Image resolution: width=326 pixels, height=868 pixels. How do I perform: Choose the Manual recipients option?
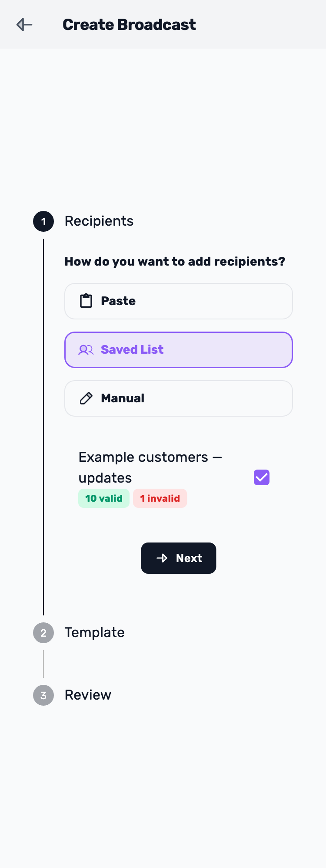click(x=179, y=398)
